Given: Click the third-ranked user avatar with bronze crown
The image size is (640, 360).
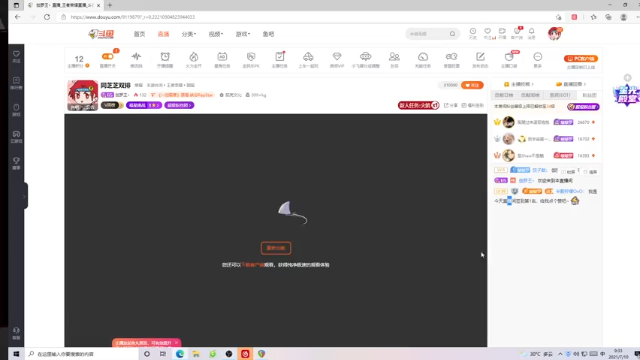Looking at the screenshot, I should click(509, 156).
